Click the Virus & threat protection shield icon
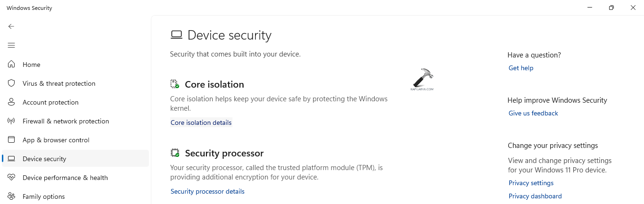Viewport: 644px width, 204px height. pos(11,83)
